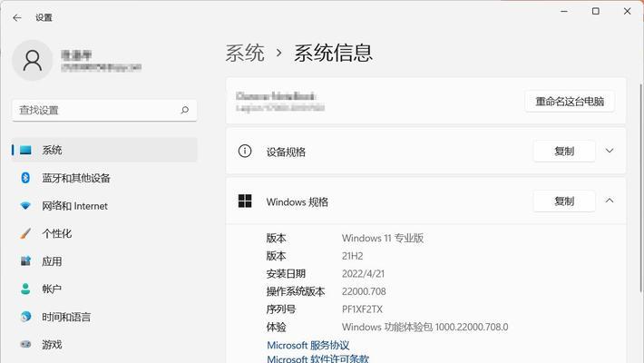Select serial number PF1XF2TX

(x=362, y=309)
